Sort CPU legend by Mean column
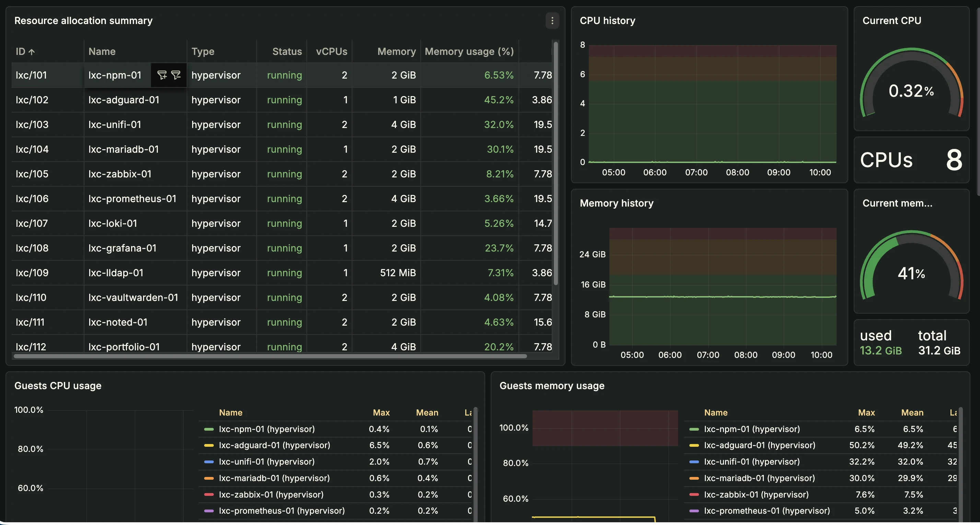The image size is (980, 525). pyautogui.click(x=427, y=413)
